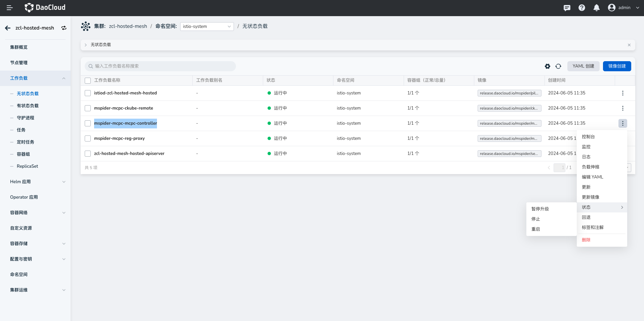Expand the Helm 应用 sidebar section
The width and height of the screenshot is (644, 321).
pyautogui.click(x=37, y=182)
